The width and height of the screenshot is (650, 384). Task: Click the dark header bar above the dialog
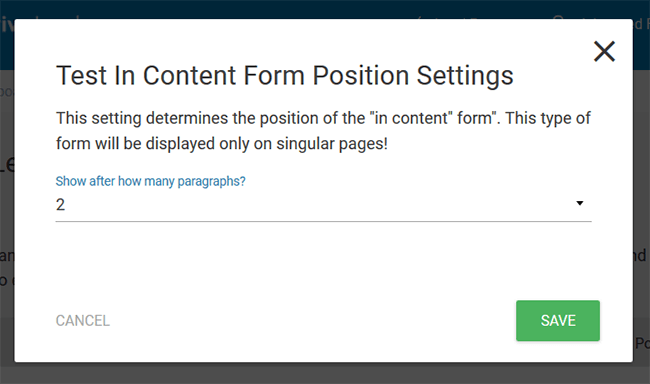coord(323,9)
